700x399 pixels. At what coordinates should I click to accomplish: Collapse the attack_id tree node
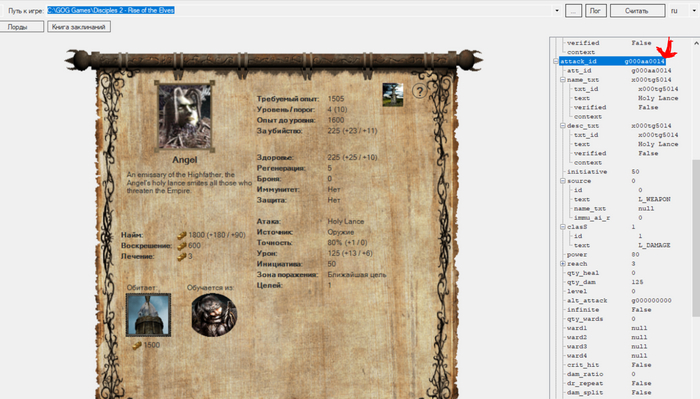point(556,62)
